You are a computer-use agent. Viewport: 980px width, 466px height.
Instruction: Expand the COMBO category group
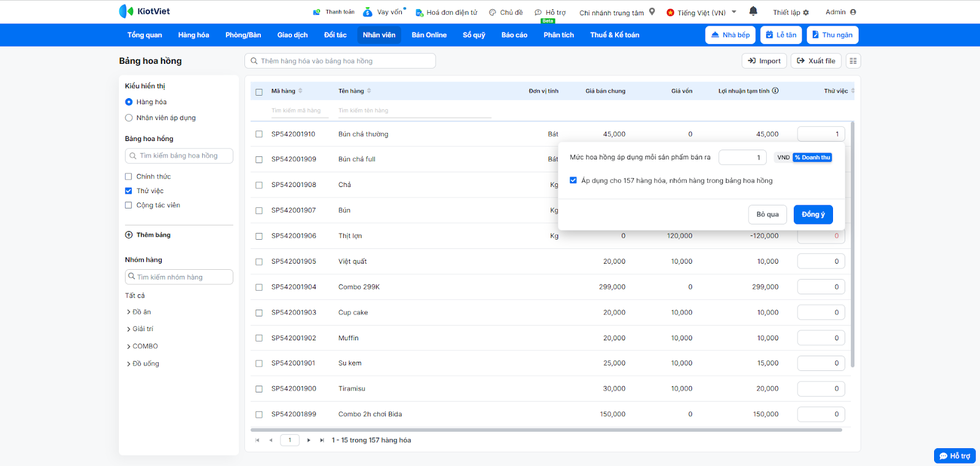129,346
